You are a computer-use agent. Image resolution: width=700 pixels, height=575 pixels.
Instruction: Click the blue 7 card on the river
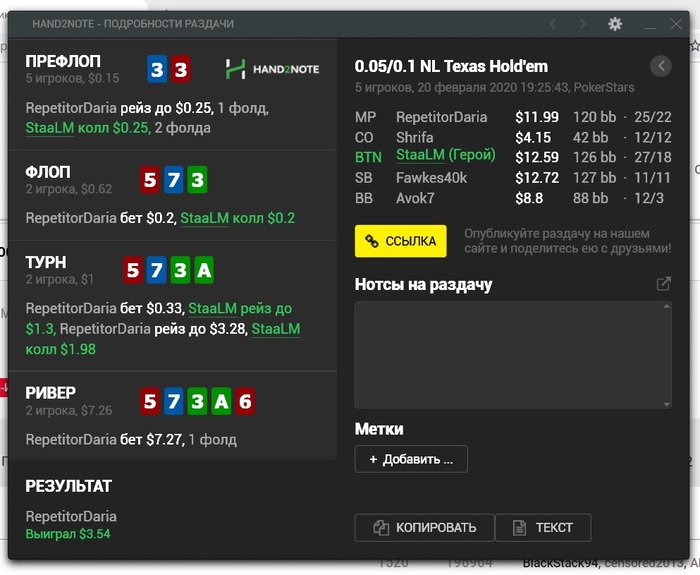pyautogui.click(x=174, y=401)
